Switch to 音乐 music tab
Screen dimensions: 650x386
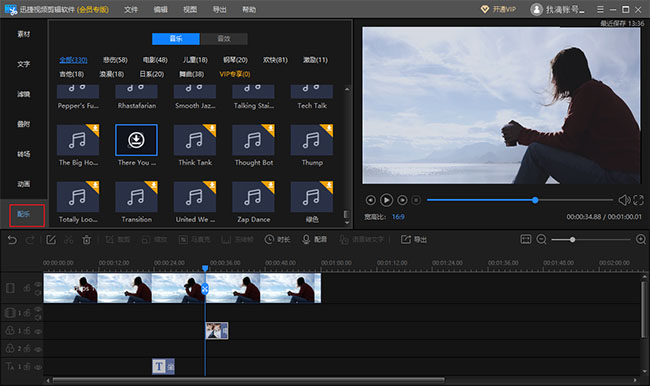coord(176,39)
